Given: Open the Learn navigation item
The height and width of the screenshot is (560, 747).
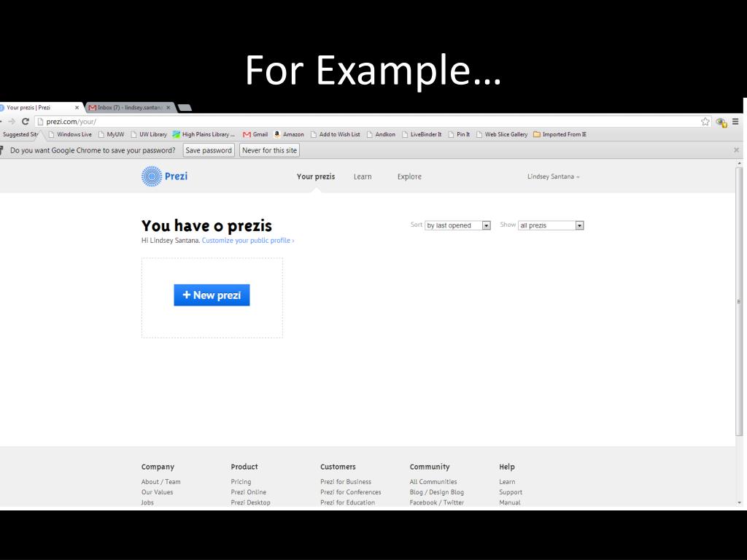Looking at the screenshot, I should click(363, 176).
